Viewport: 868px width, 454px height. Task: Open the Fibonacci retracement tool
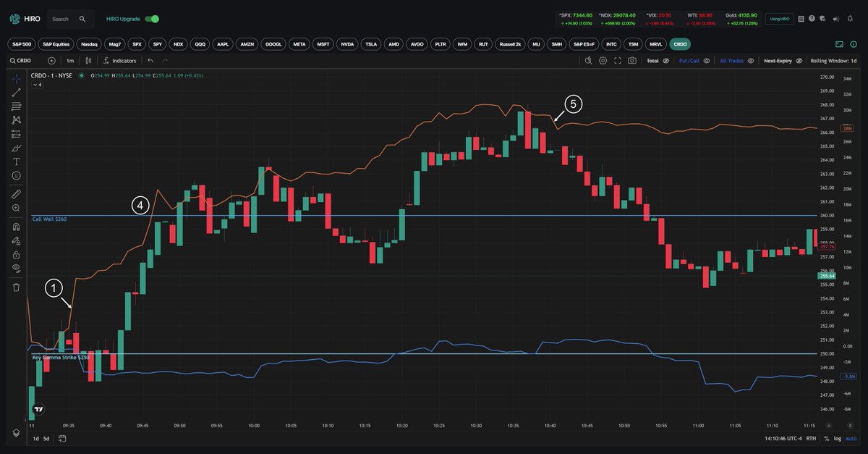tap(16, 106)
